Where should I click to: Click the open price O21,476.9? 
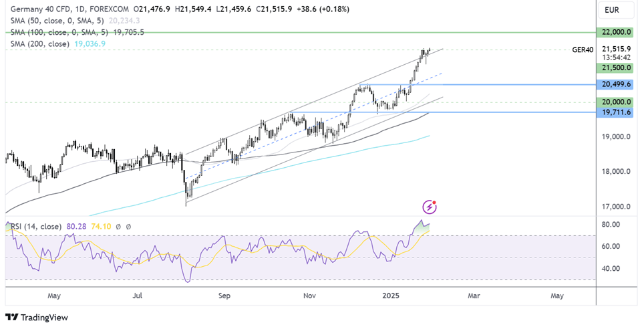(151, 9)
